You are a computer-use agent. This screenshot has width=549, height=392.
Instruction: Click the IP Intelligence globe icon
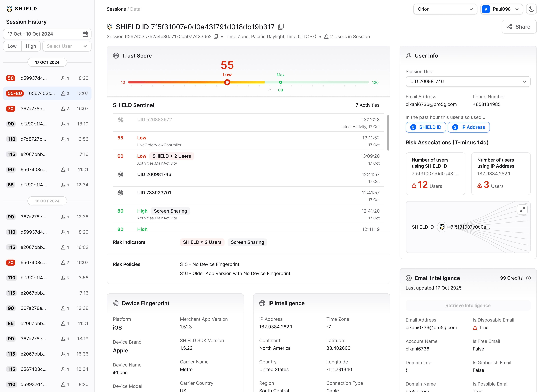pos(262,303)
